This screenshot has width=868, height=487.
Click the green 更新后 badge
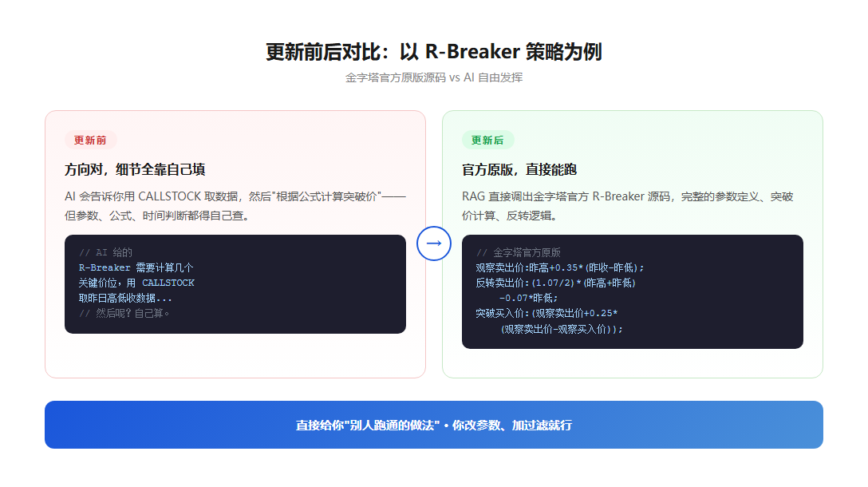(x=487, y=141)
